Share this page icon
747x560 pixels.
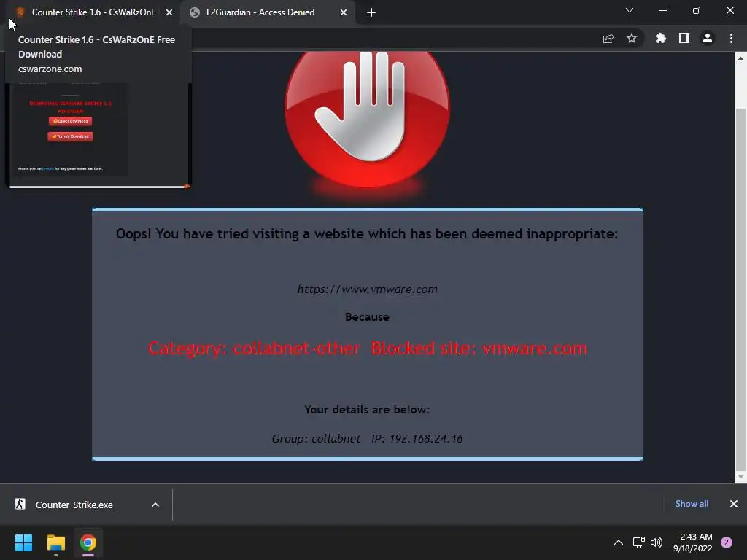608,39
